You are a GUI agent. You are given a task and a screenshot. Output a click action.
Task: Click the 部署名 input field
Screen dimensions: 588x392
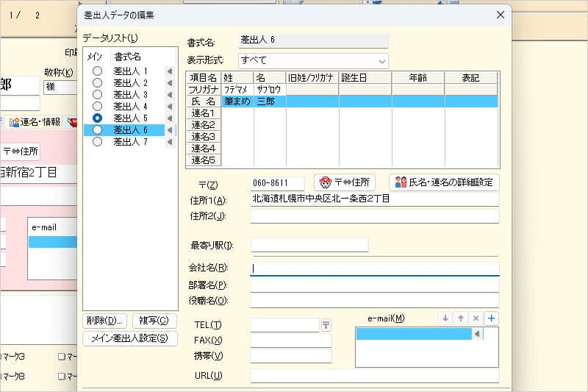[374, 285]
